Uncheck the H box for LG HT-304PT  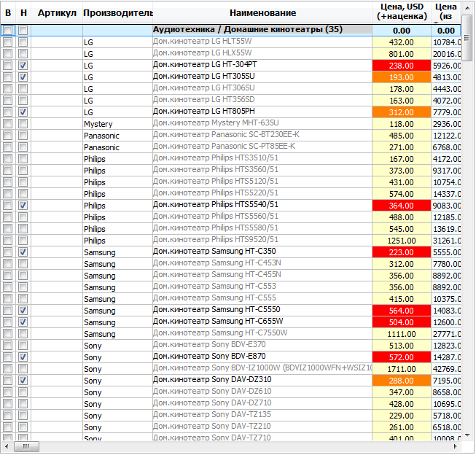click(23, 66)
